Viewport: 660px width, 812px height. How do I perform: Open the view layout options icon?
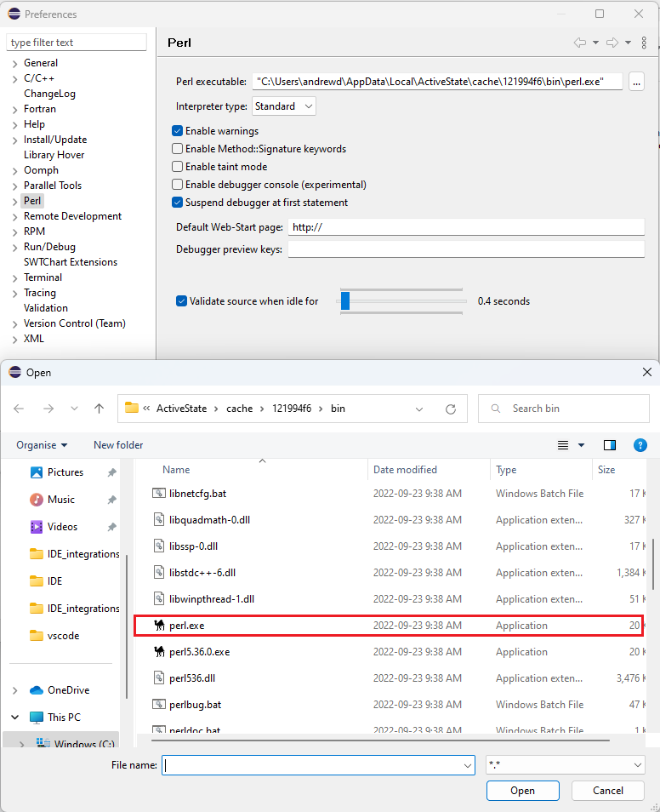[x=563, y=445]
